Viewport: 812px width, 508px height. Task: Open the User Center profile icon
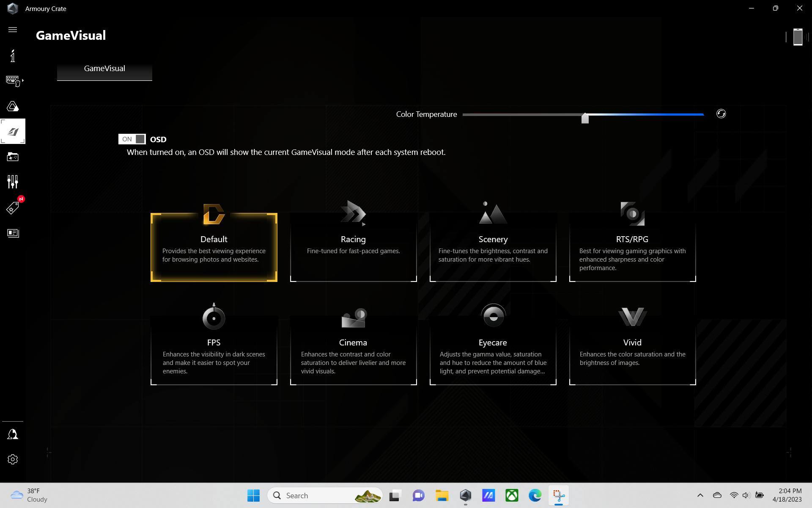pos(13,434)
